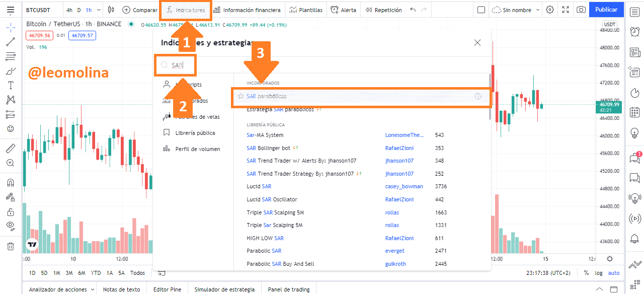This screenshot has width=644, height=294.
Task: Enter fullscreen mode
Action: [566, 10]
